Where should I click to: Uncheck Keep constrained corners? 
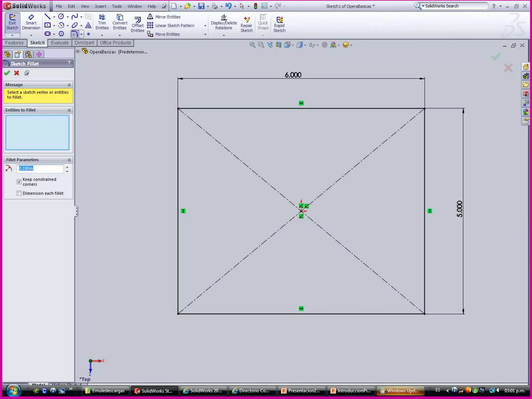[19, 182]
